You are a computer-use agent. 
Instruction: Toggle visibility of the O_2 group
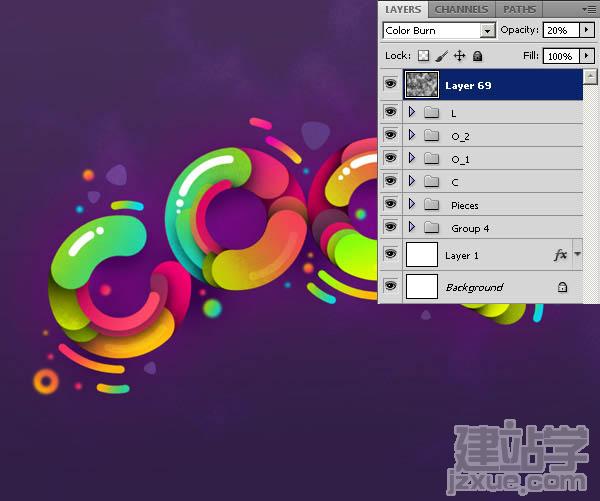[x=390, y=135]
